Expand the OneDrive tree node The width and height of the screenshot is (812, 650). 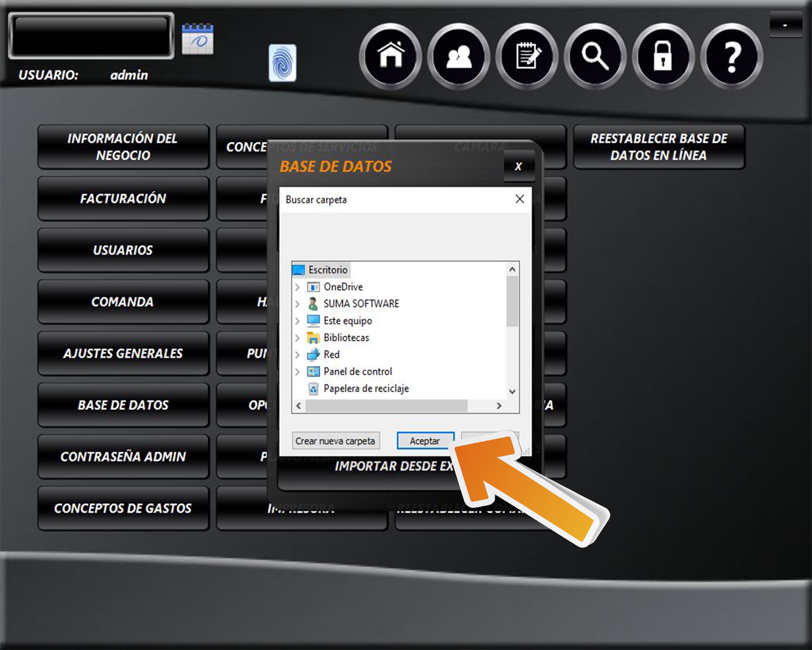tap(297, 287)
